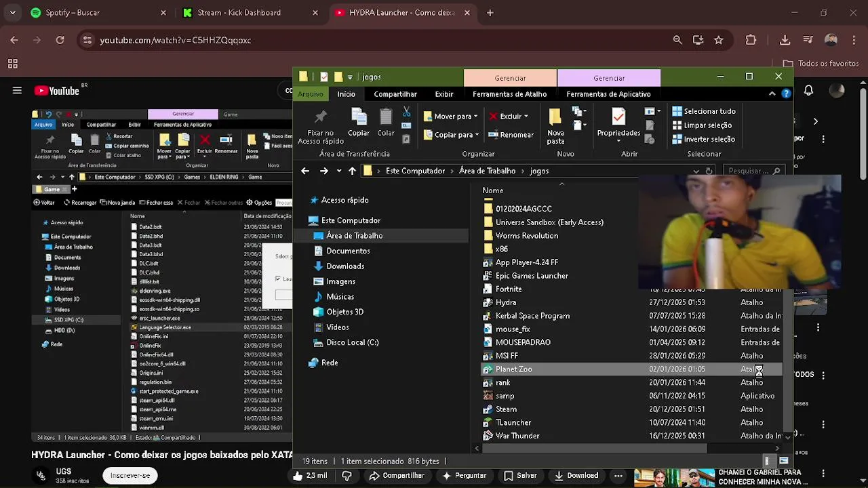Click Inverter seleção in the ribbon
The width and height of the screenshot is (868, 488).
pos(704,139)
